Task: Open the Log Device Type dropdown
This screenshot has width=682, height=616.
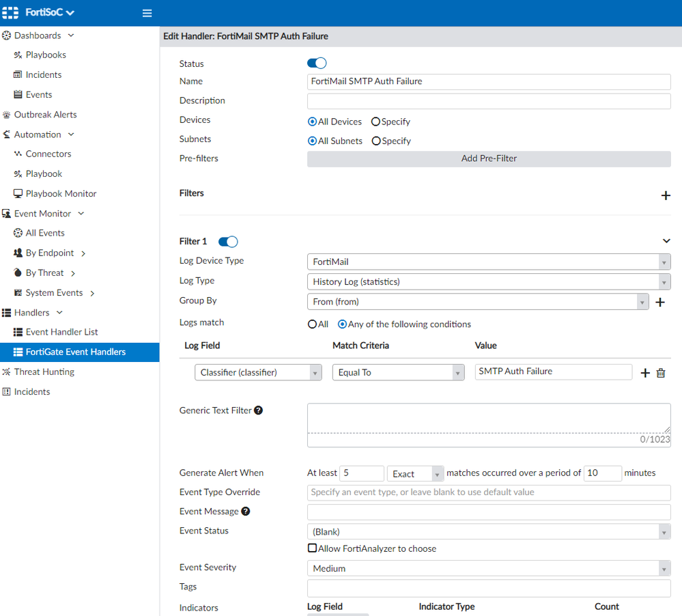Action: 489,262
